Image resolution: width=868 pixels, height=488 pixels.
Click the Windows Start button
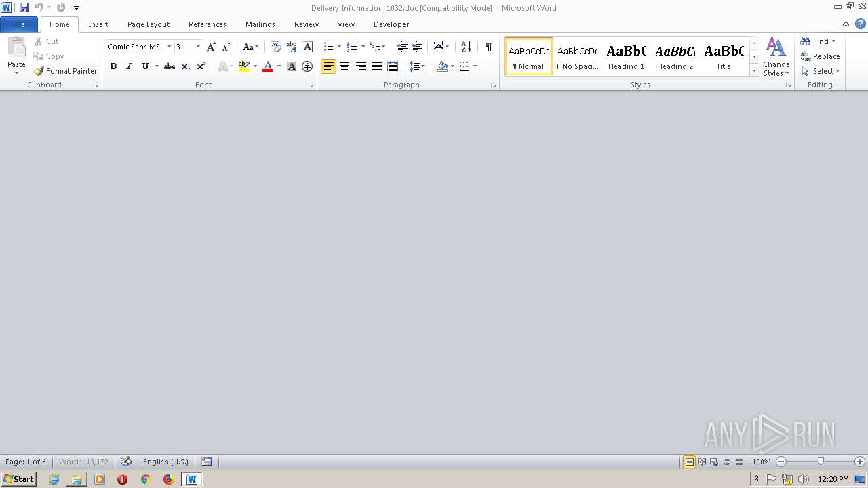point(18,479)
